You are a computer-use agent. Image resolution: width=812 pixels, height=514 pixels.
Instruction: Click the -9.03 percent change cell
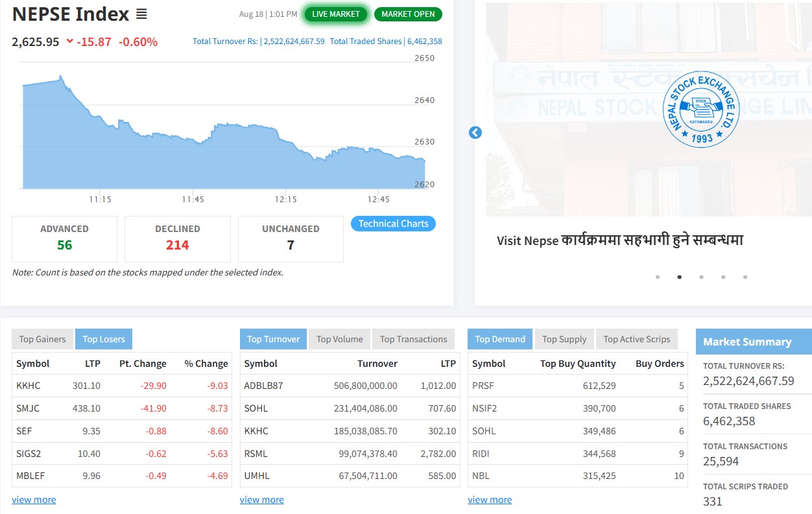click(x=217, y=386)
